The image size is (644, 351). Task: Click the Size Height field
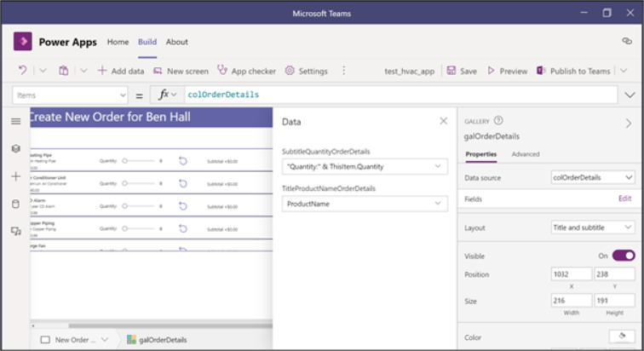tap(614, 301)
